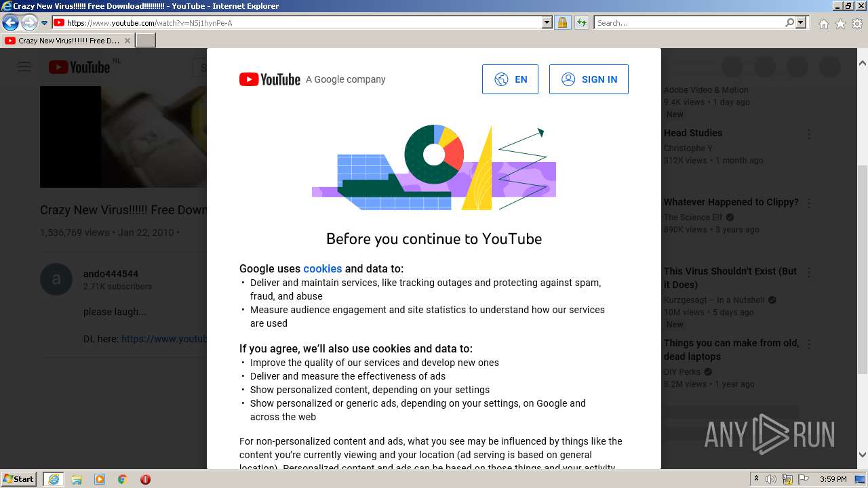868x488 pixels.
Task: Click the IE search box
Action: (x=689, y=23)
